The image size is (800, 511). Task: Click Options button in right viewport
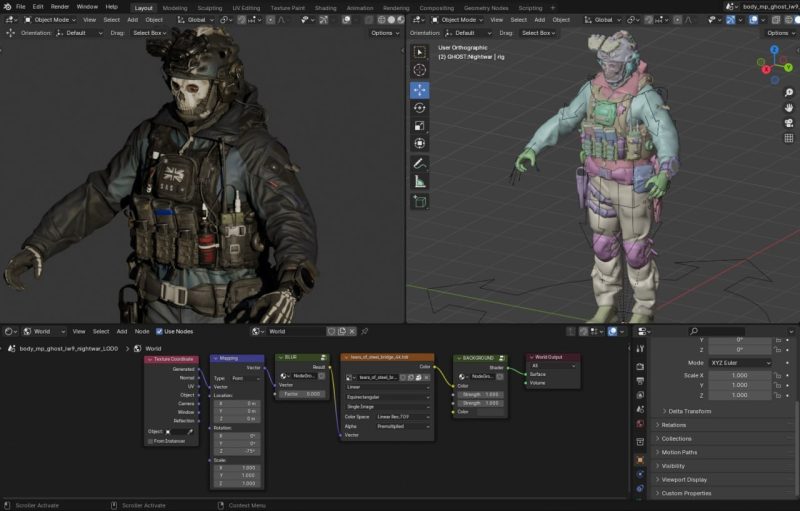click(779, 33)
